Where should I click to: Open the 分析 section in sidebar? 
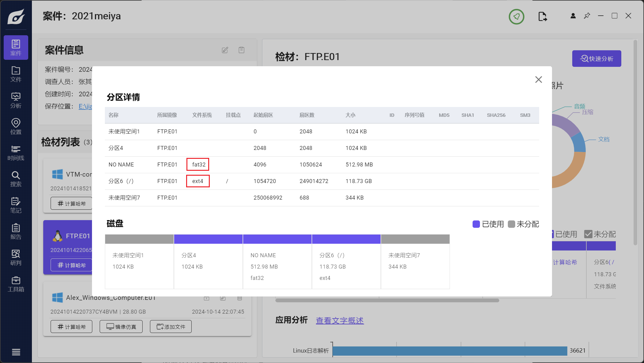16,101
